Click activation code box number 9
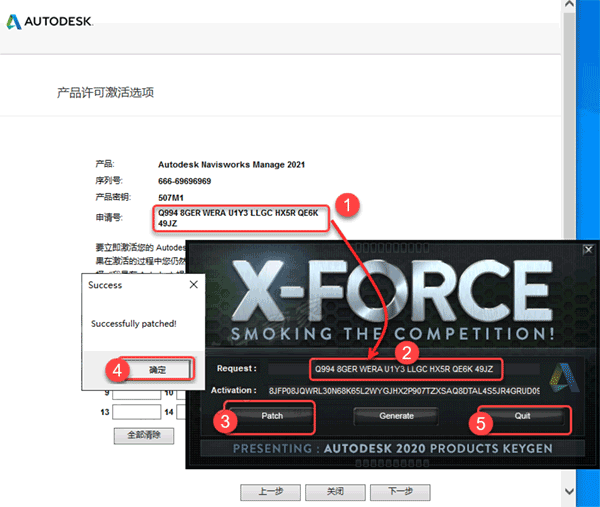This screenshot has height=507, width=600. click(x=137, y=394)
